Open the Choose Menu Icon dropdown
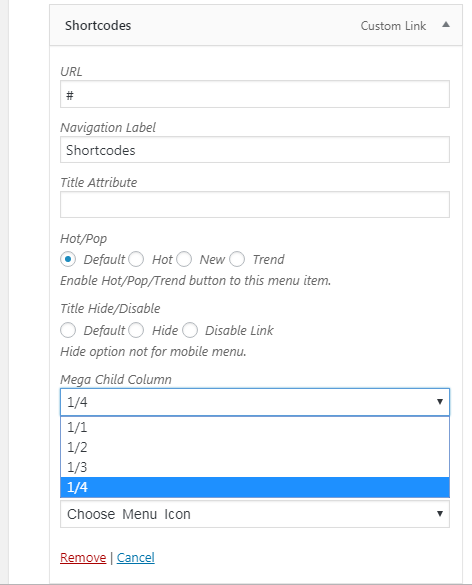The image size is (472, 585). [255, 514]
